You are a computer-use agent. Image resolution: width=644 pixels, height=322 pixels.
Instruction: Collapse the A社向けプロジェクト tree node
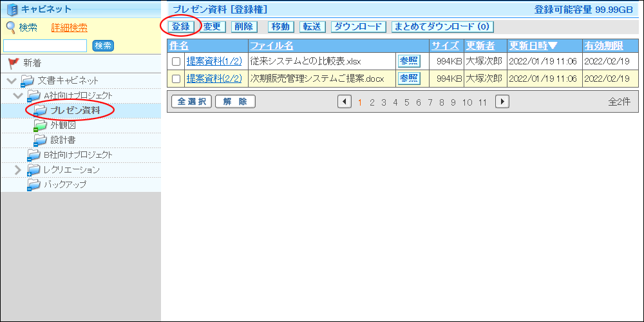[18, 96]
